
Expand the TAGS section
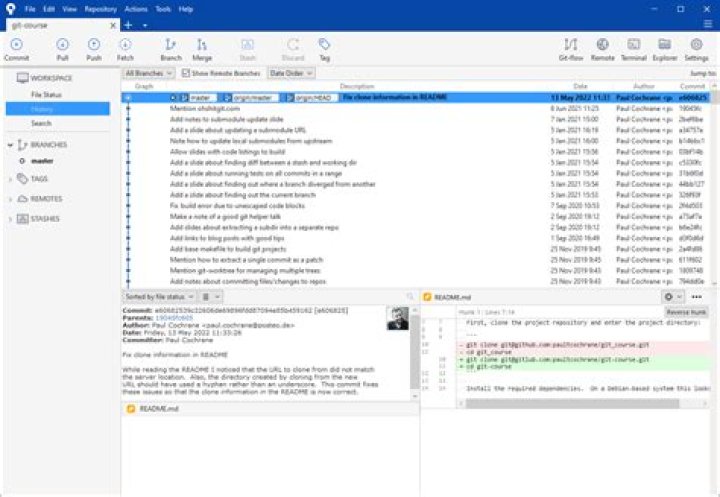coord(10,179)
